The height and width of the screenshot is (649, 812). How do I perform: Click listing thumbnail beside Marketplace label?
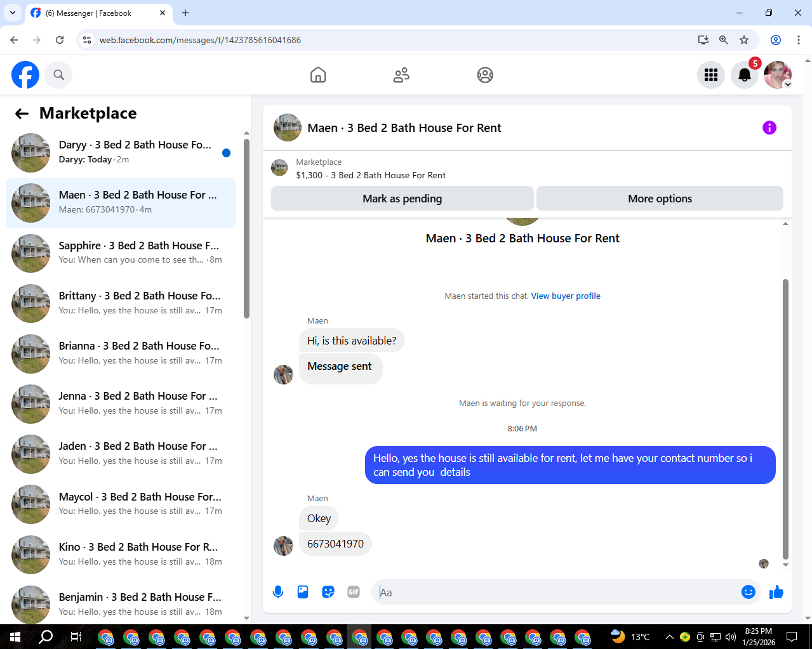point(279,167)
